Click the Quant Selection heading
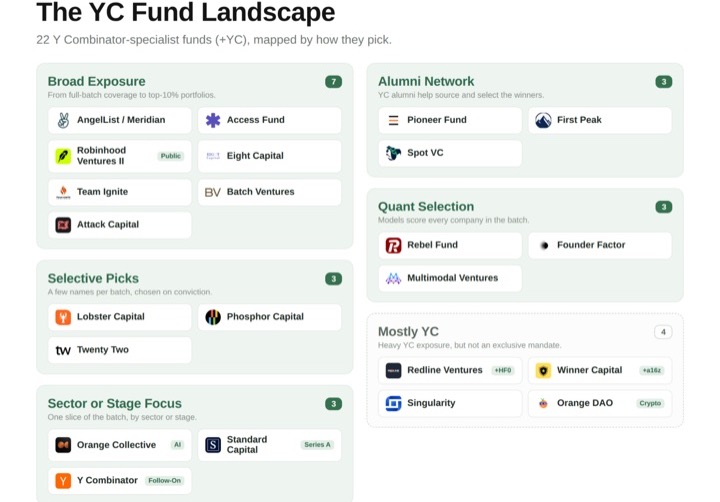 (426, 207)
